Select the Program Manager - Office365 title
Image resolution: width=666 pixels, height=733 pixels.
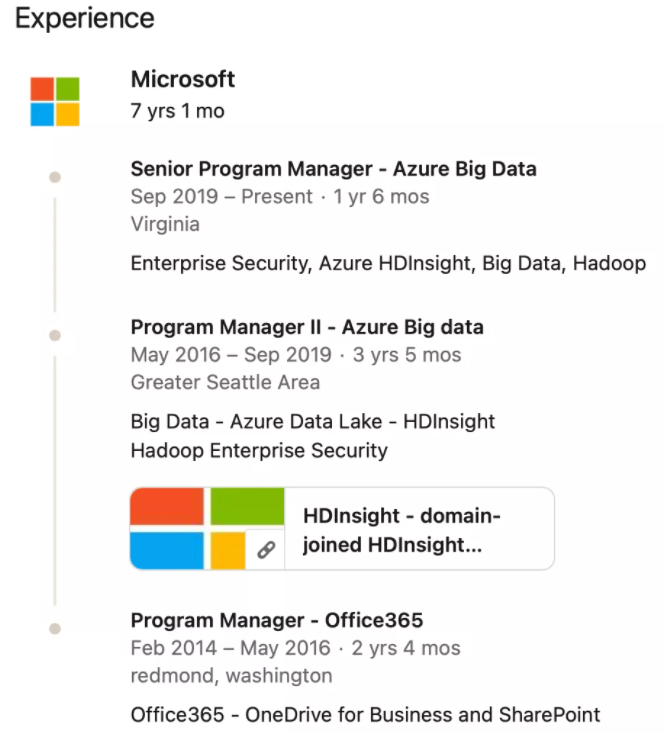pos(277,620)
